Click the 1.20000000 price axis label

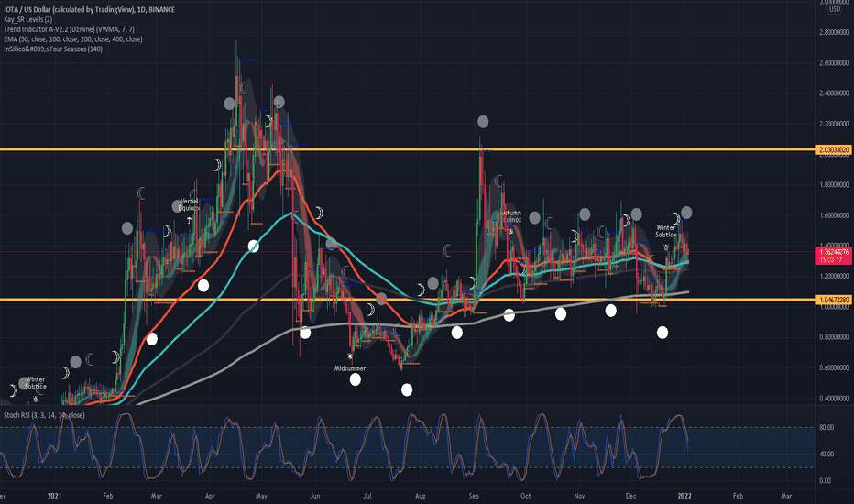pos(834,276)
